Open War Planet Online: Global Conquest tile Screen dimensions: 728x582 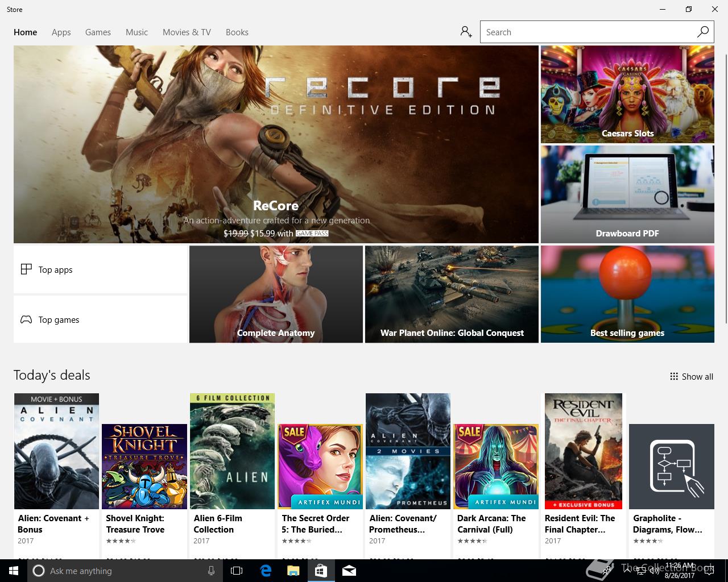[452, 294]
